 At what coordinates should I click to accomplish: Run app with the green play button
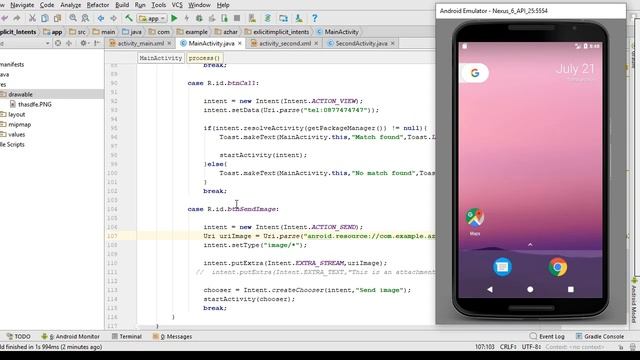[174, 18]
